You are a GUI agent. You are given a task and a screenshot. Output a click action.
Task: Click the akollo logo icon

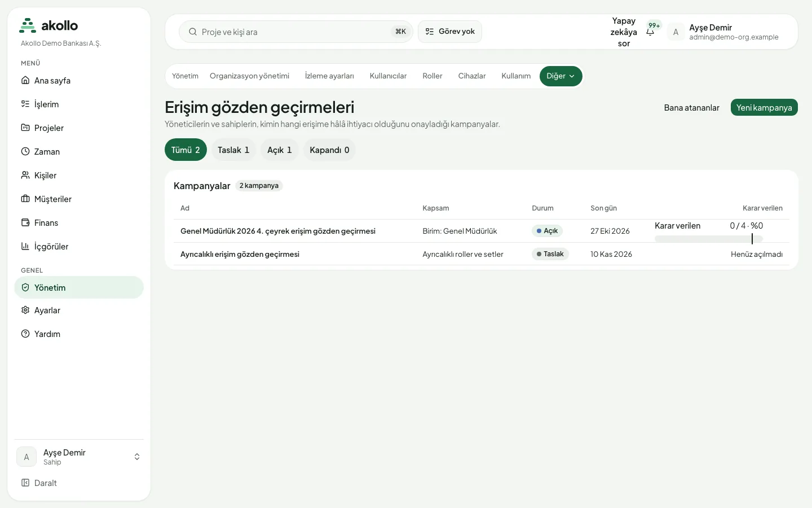28,25
